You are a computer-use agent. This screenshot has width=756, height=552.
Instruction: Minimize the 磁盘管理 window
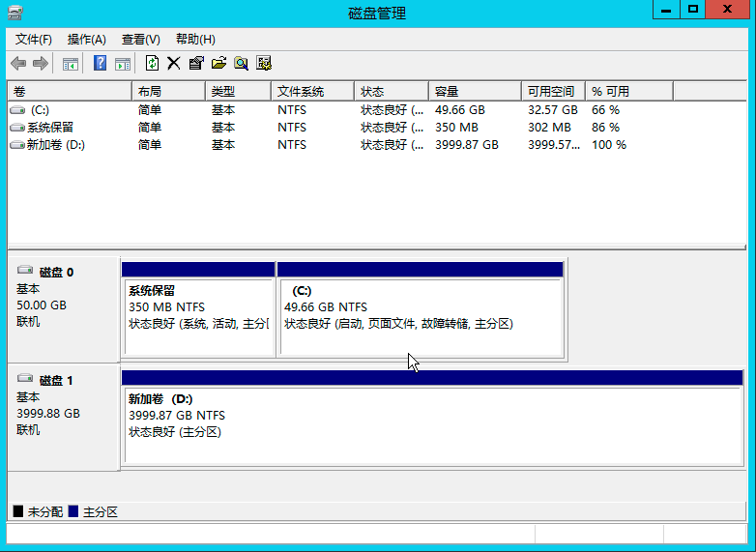click(667, 10)
